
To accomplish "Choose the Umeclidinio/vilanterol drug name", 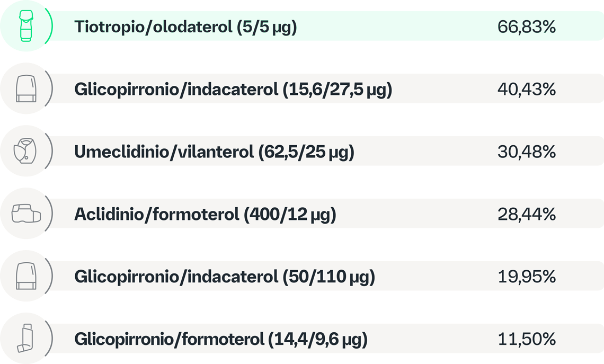I will tap(164, 152).
